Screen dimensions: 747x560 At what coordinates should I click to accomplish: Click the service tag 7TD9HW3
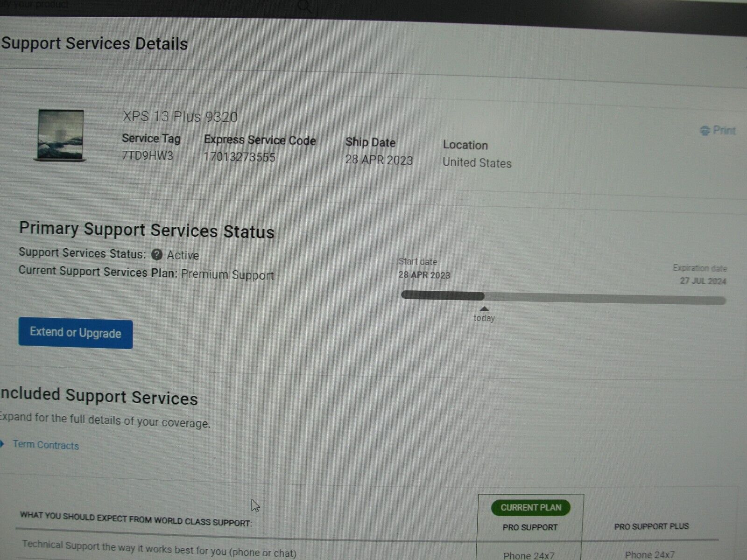[x=148, y=155]
